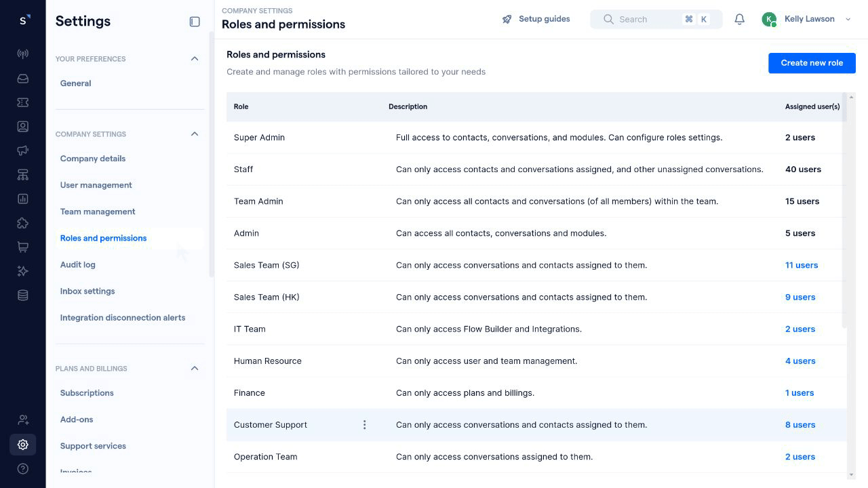Collapse the COMPANY SETTINGS section
868x488 pixels.
tap(195, 134)
